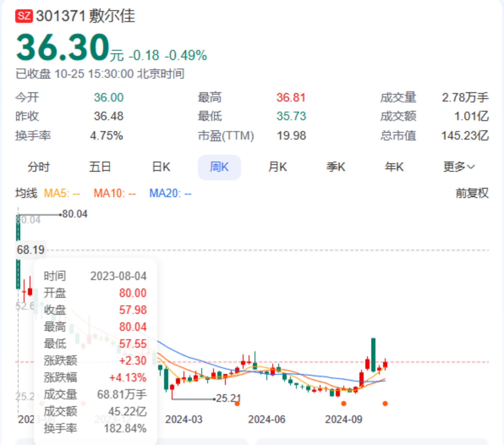Click the 已收盘 10-25 15:30:00 timestamp
504x445 pixels.
tap(100, 74)
